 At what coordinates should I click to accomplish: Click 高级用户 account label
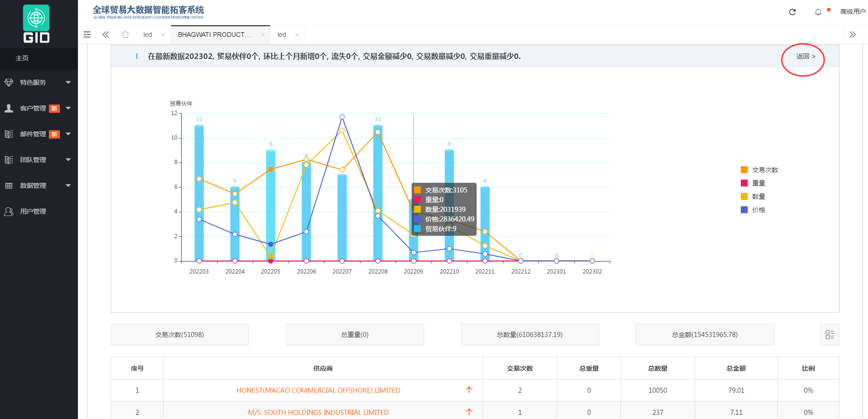tap(853, 12)
